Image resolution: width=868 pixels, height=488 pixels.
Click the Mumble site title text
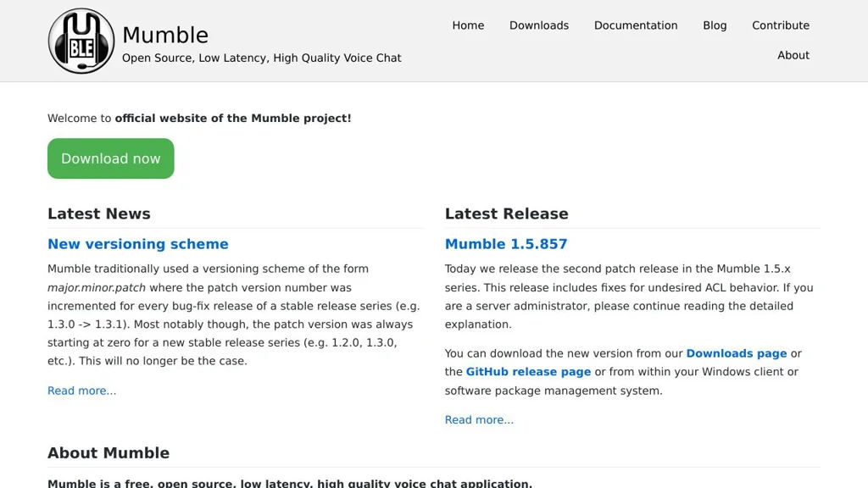[165, 35]
